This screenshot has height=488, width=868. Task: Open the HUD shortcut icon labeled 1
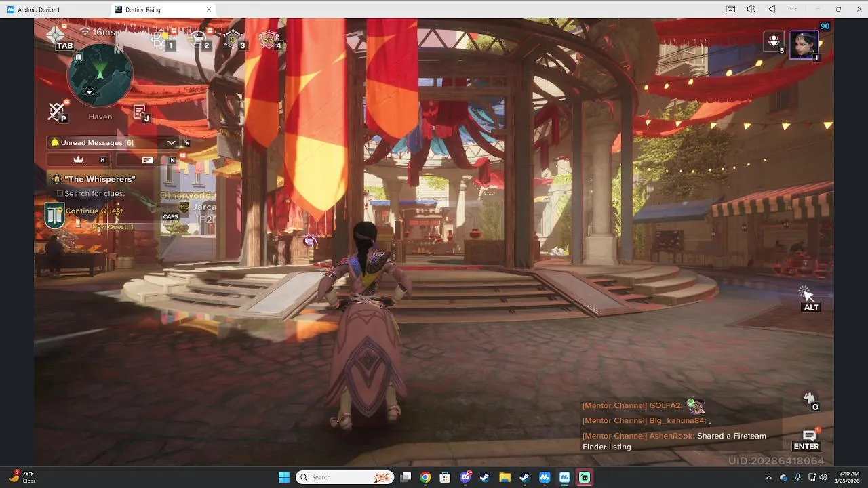pos(161,40)
